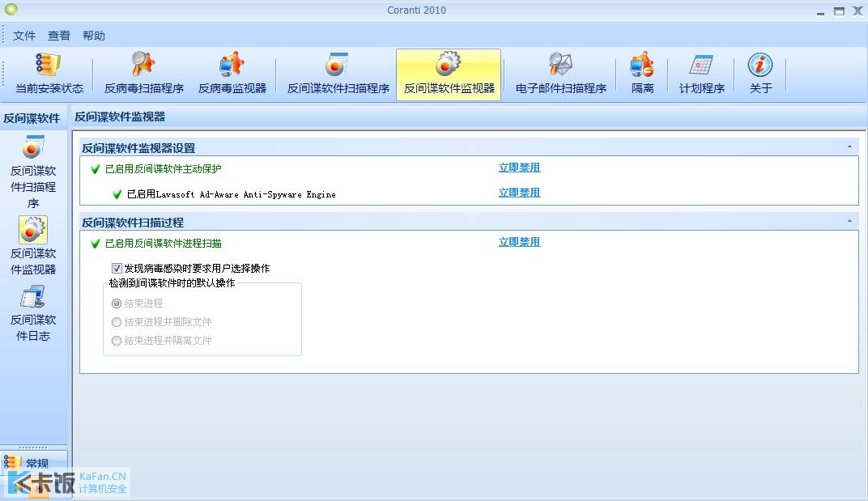Click the 检测到间谍软件时的默认操作 group label
The width and height of the screenshot is (868, 501).
point(172,283)
